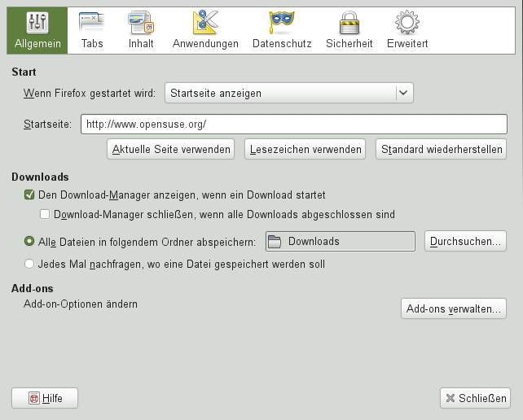Click Lesezeichen verwenden button
This screenshot has width=523, height=420.
click(305, 149)
